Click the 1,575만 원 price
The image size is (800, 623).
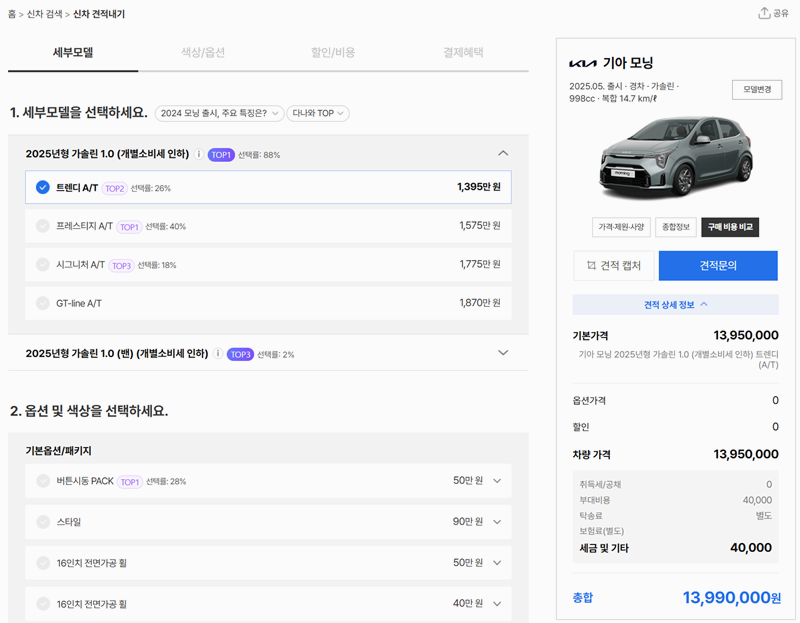click(480, 226)
